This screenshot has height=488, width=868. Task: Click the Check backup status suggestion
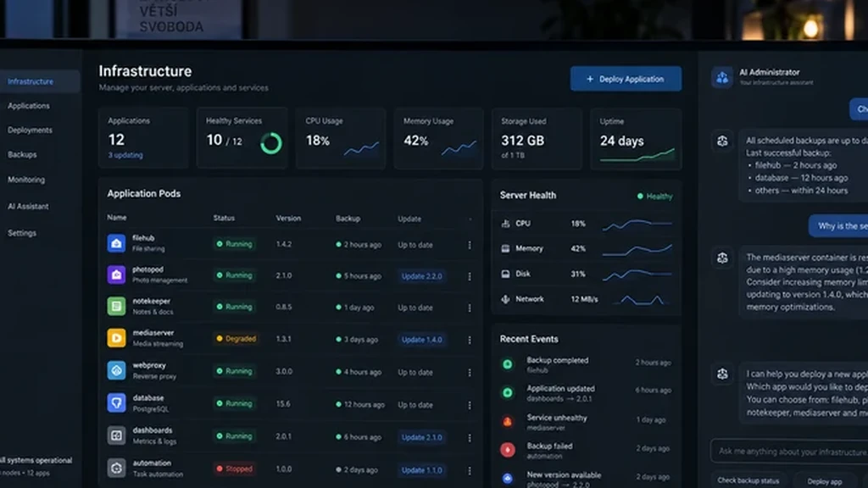748,480
